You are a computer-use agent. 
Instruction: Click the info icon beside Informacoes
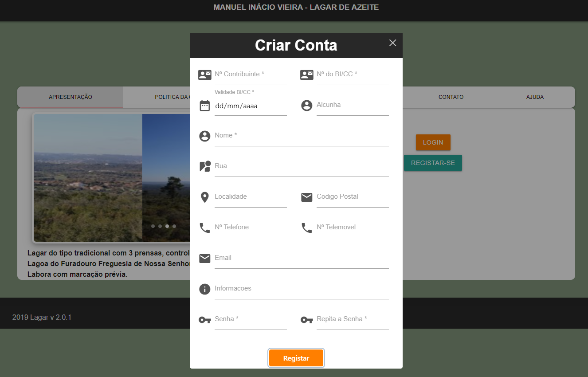point(204,289)
